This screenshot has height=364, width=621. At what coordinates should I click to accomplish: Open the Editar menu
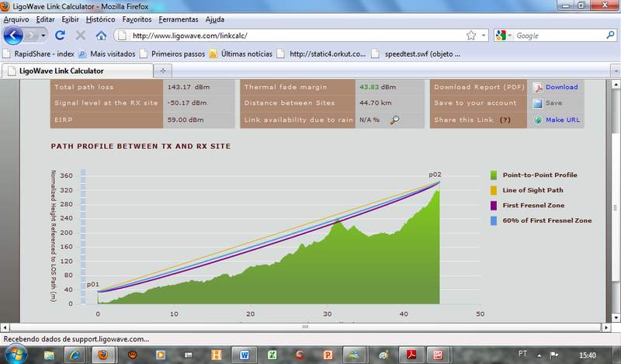click(45, 19)
